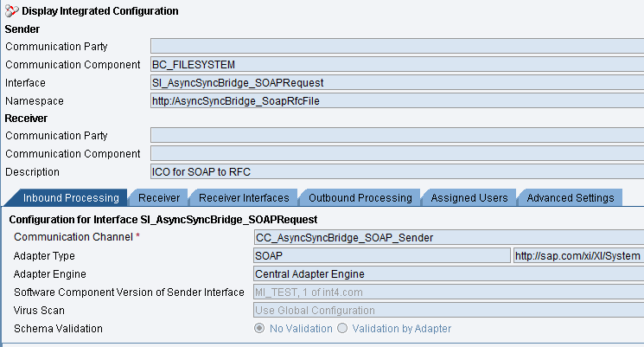
Task: Open the Receiver tab
Action: 158,198
